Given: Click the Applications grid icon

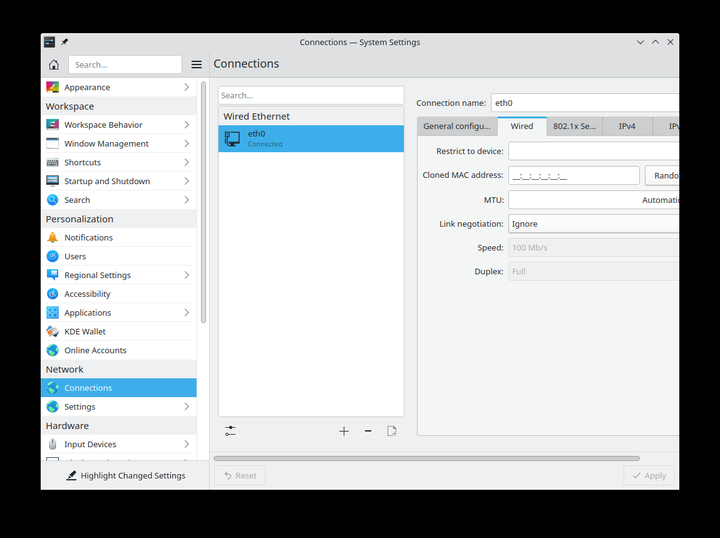Looking at the screenshot, I should pos(52,313).
